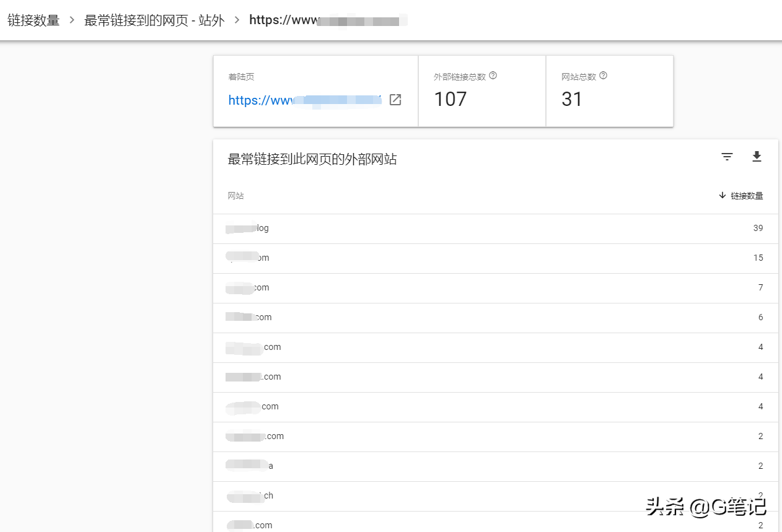782x532 pixels.
Task: Open the landing page external link icon
Action: coord(395,100)
